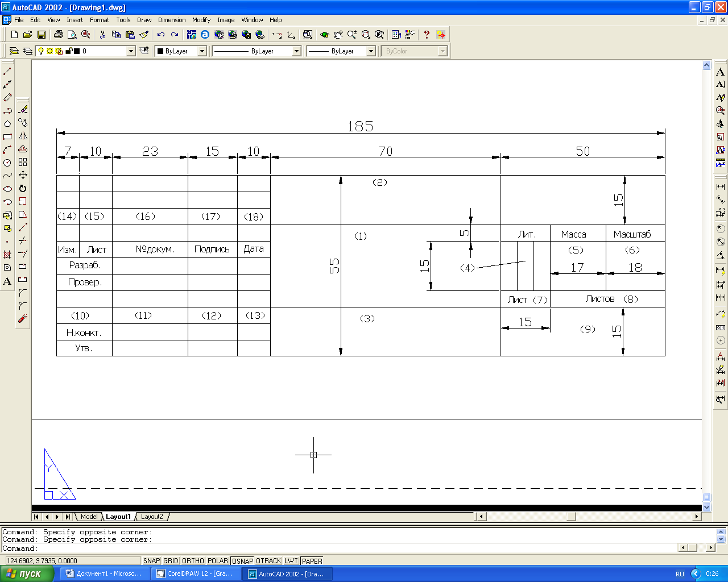Toggle ORTHO mode in status bar
Viewport: 728px width, 582px height.
193,561
